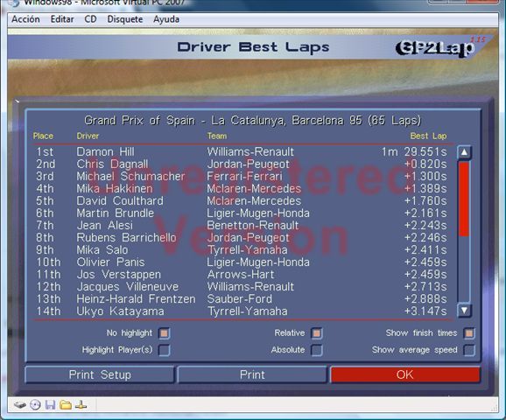Enable the No highlight option
The width and height of the screenshot is (506, 420).
pos(165,333)
